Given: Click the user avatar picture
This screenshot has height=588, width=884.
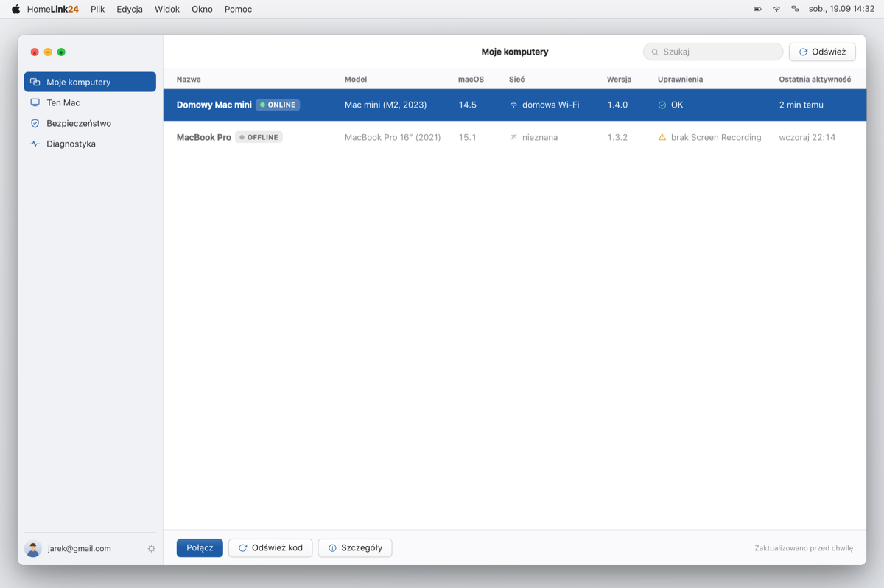Looking at the screenshot, I should click(x=33, y=548).
